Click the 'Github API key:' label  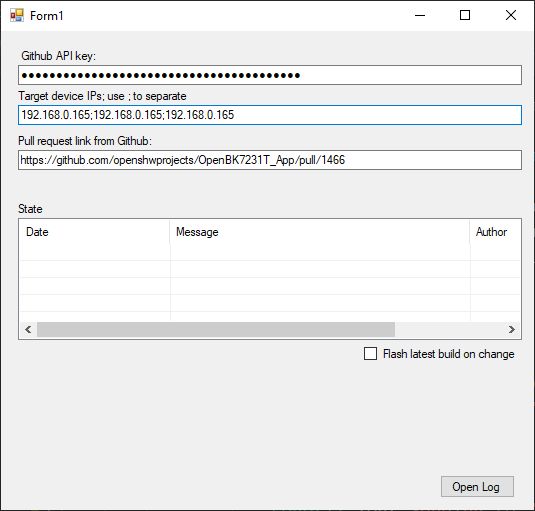click(58, 56)
